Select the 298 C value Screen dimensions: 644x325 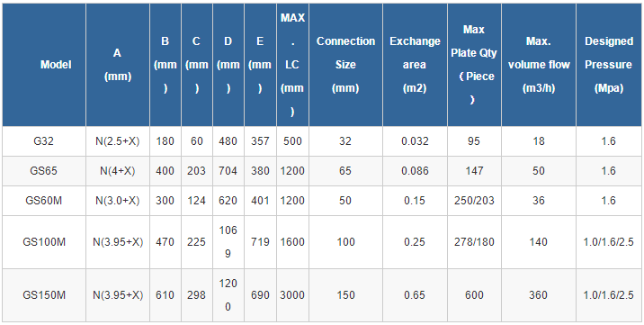197,294
